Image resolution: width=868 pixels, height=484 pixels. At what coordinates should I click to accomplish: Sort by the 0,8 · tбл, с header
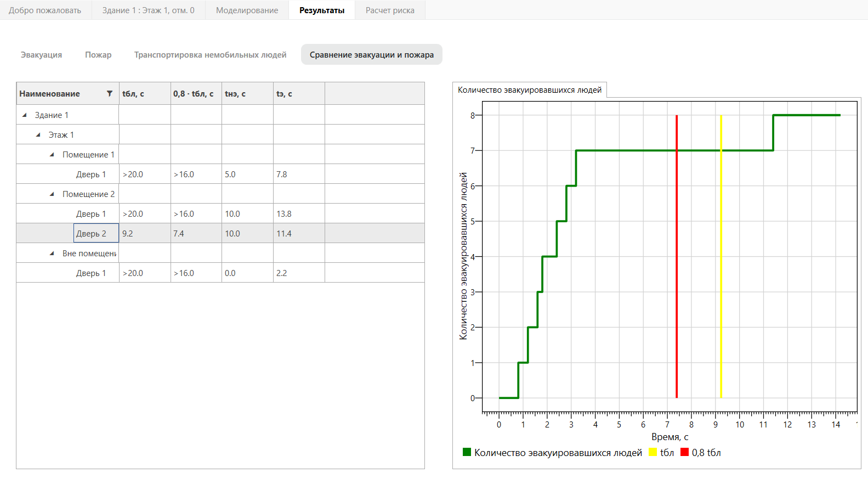point(196,94)
